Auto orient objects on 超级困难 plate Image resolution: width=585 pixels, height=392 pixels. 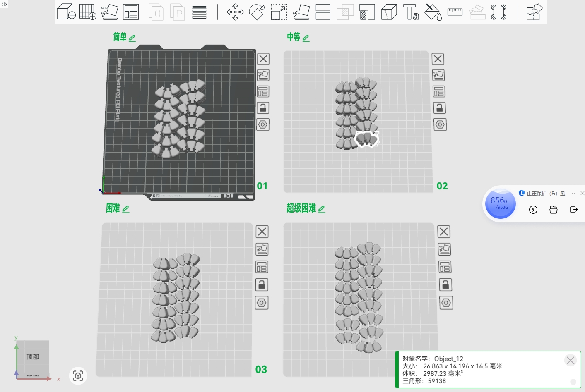tap(444, 249)
